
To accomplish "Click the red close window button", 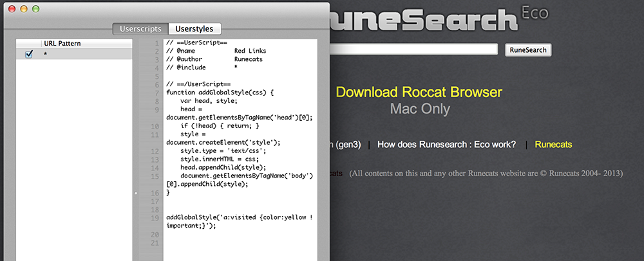I will pos(12,8).
